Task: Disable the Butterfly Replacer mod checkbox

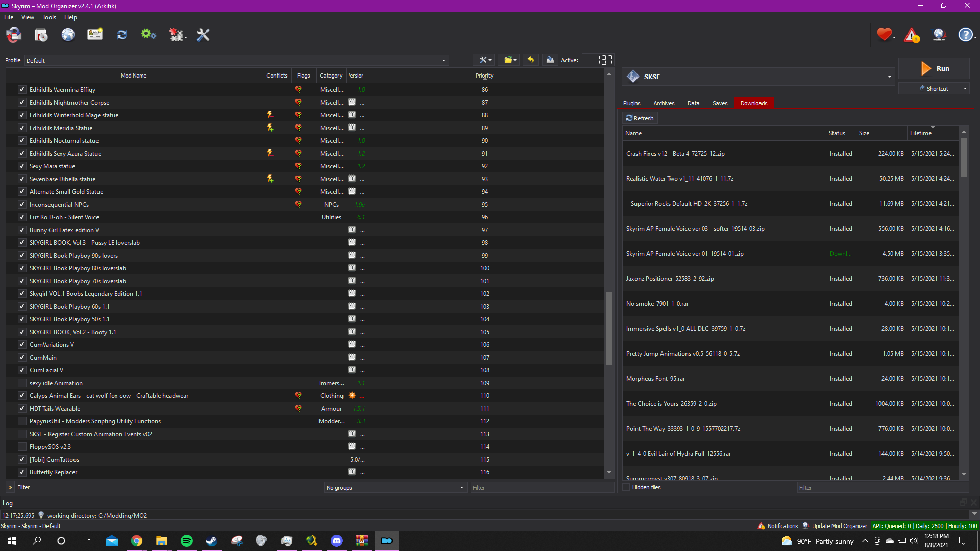Action: tap(22, 472)
